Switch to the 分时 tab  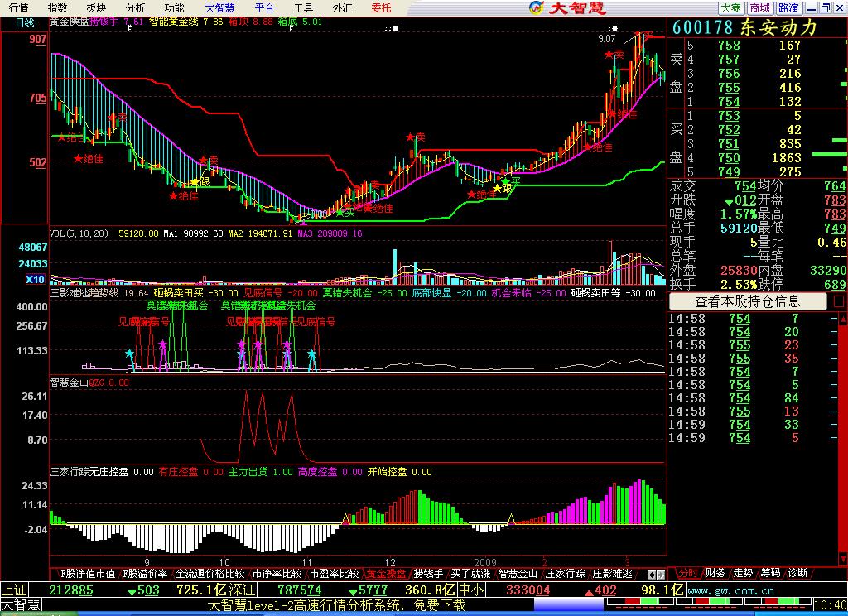(688, 573)
